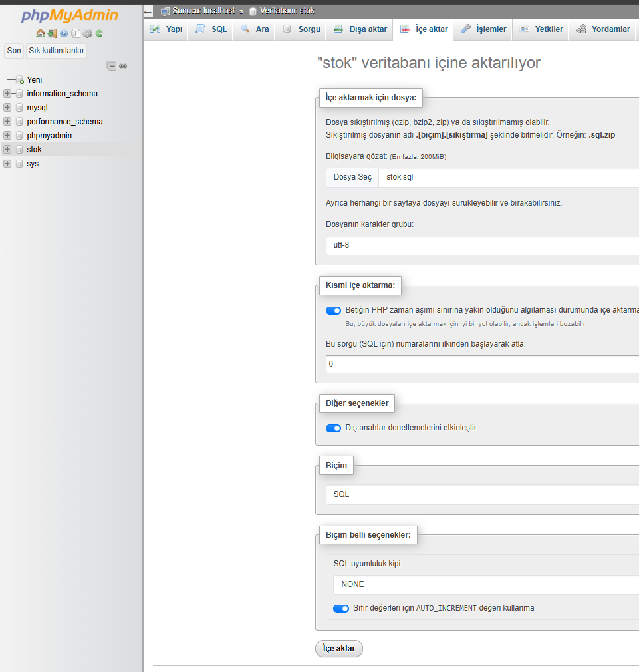This screenshot has width=639, height=672.
Task: Open the SQL compatibility mode NONE dropdown
Action: point(485,584)
